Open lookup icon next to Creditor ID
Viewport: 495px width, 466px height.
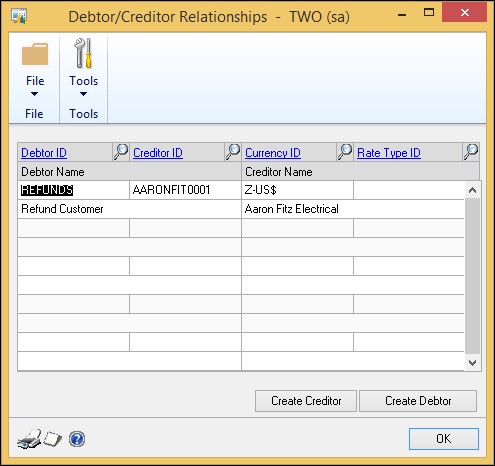pyautogui.click(x=233, y=152)
